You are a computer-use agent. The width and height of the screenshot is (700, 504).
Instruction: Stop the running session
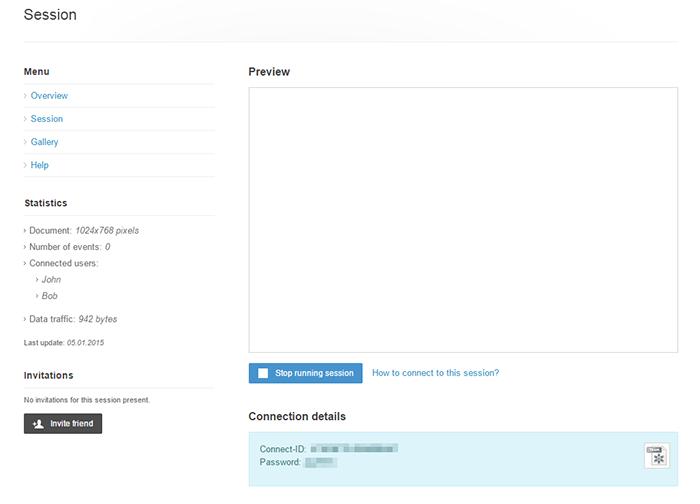[305, 373]
